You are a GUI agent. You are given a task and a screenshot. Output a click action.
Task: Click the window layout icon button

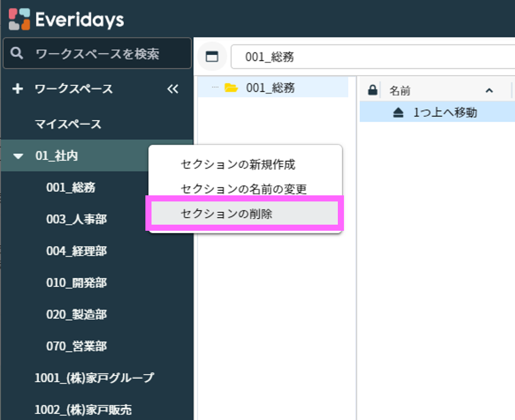click(x=212, y=57)
